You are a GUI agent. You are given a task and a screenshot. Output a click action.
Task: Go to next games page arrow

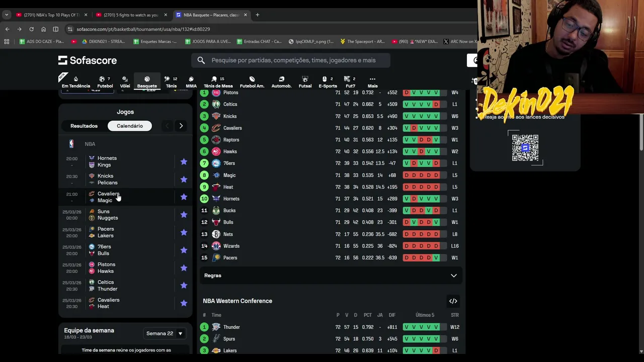click(x=181, y=126)
